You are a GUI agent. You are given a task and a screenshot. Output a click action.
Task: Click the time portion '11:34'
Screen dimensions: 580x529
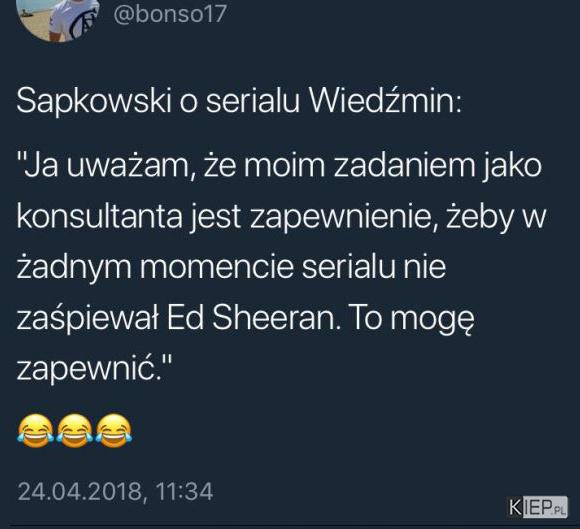(184, 492)
